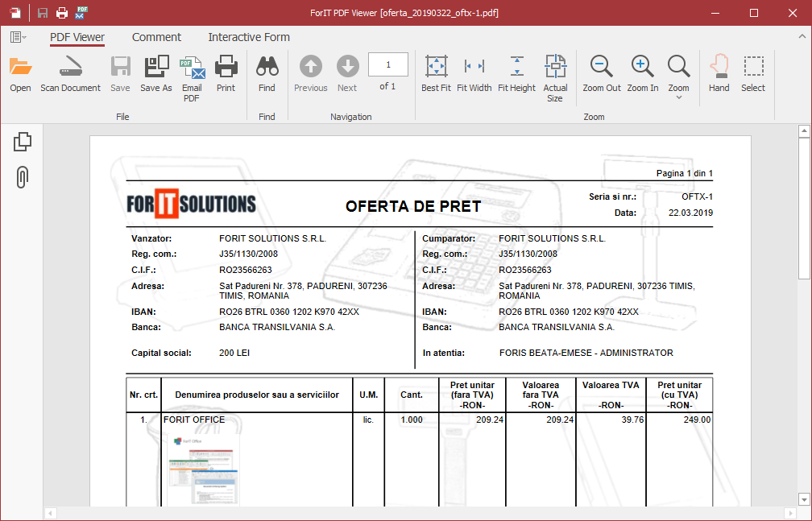The image size is (812, 521).
Task: Zoom In the document
Action: tap(643, 66)
